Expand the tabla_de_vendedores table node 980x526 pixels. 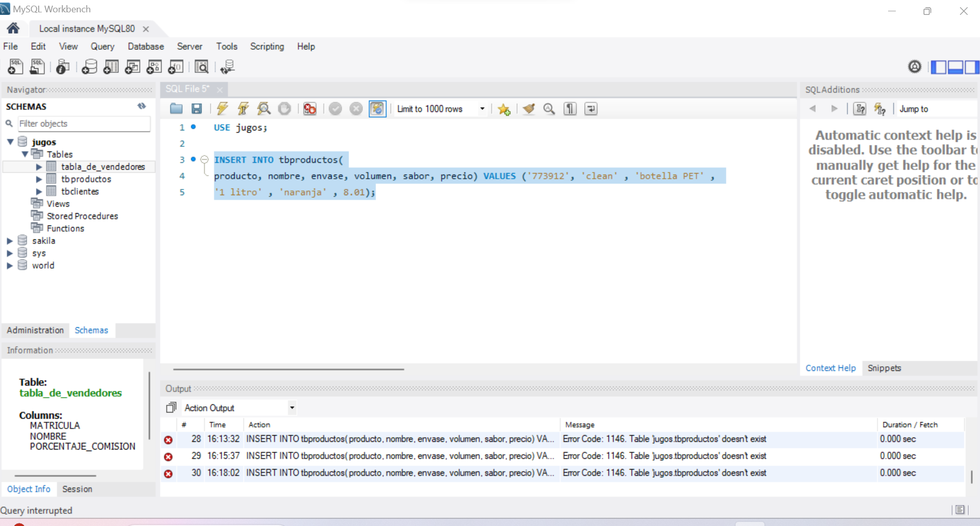39,166
